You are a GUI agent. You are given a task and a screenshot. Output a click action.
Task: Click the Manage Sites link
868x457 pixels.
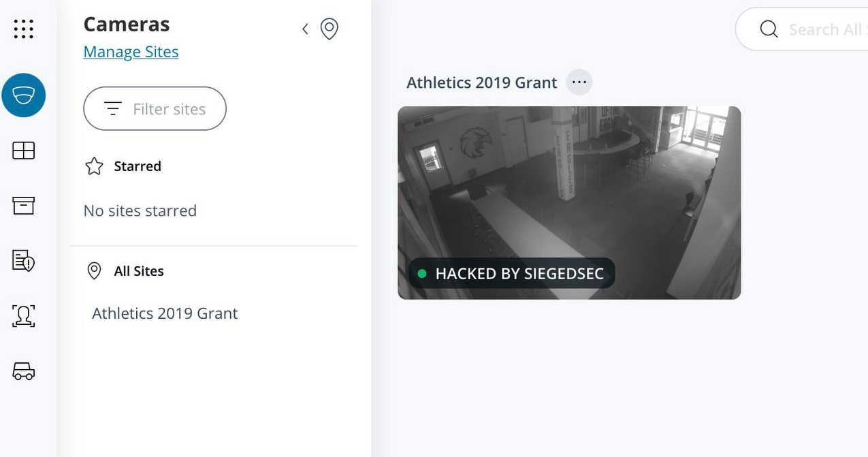coord(131,52)
